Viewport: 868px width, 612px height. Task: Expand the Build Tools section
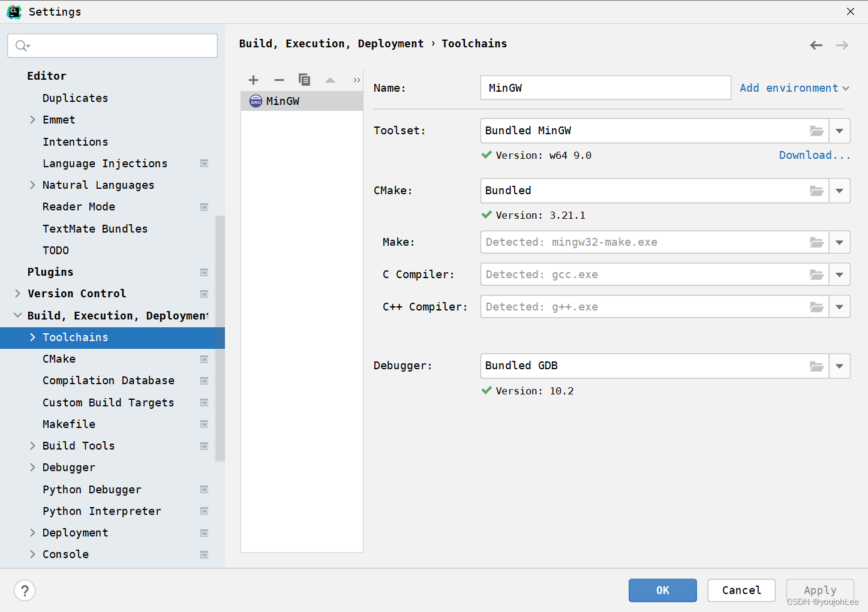tap(32, 445)
